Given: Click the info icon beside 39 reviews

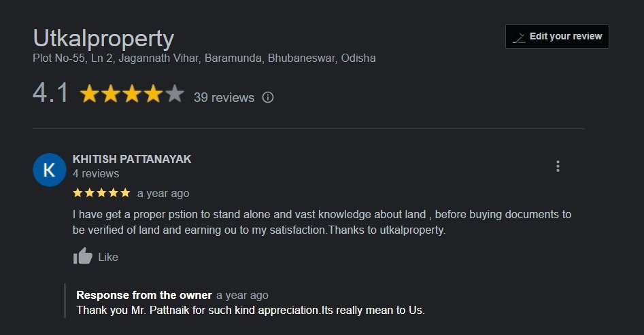Looking at the screenshot, I should click(x=268, y=97).
